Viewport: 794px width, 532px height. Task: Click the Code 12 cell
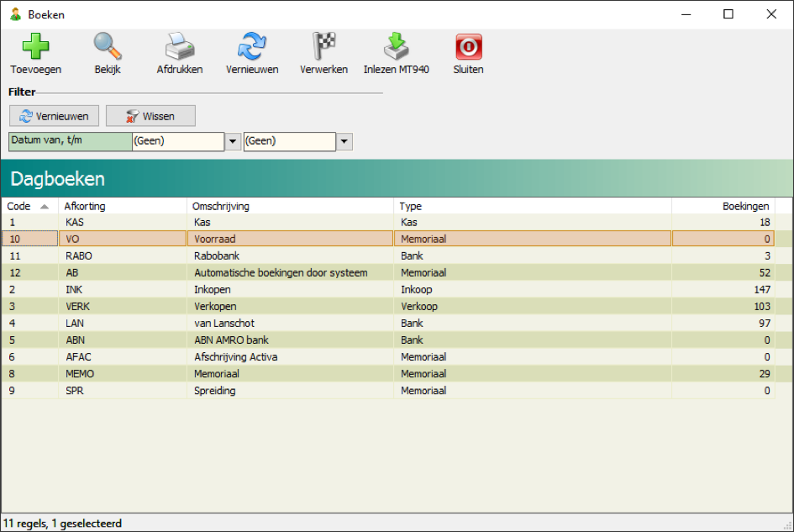[x=30, y=272]
